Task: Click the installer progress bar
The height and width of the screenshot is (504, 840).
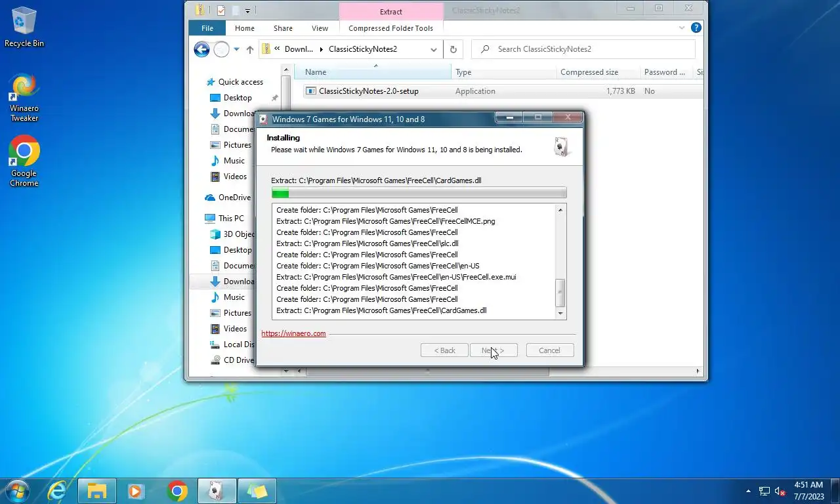Action: point(419,193)
